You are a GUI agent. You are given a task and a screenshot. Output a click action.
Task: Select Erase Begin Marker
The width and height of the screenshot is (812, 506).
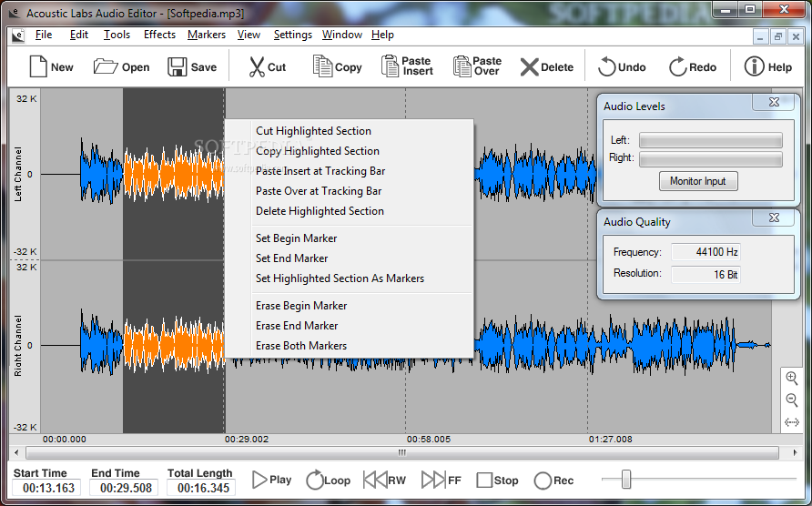[349, 306]
